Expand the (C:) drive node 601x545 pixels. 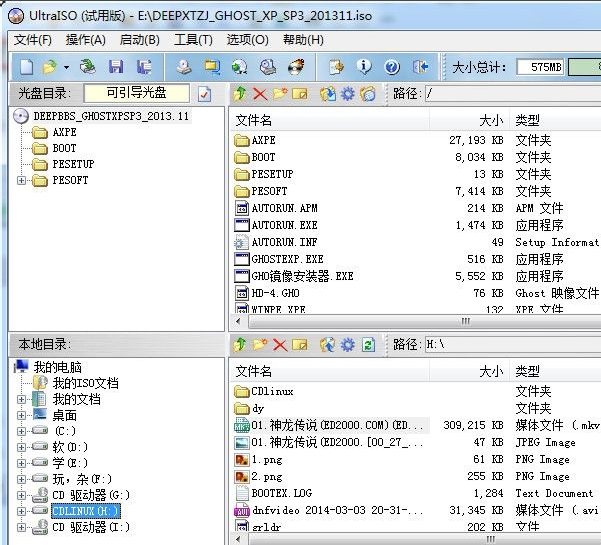click(x=22, y=431)
